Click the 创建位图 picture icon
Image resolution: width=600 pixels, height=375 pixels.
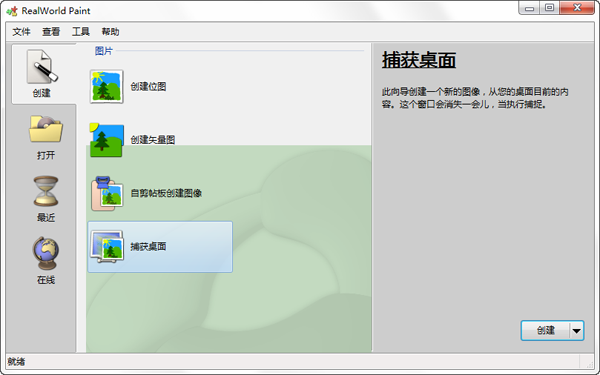point(107,86)
